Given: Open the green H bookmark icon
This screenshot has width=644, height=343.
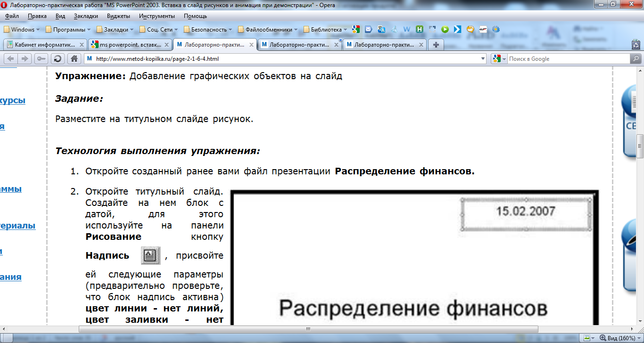Looking at the screenshot, I should click(x=419, y=29).
